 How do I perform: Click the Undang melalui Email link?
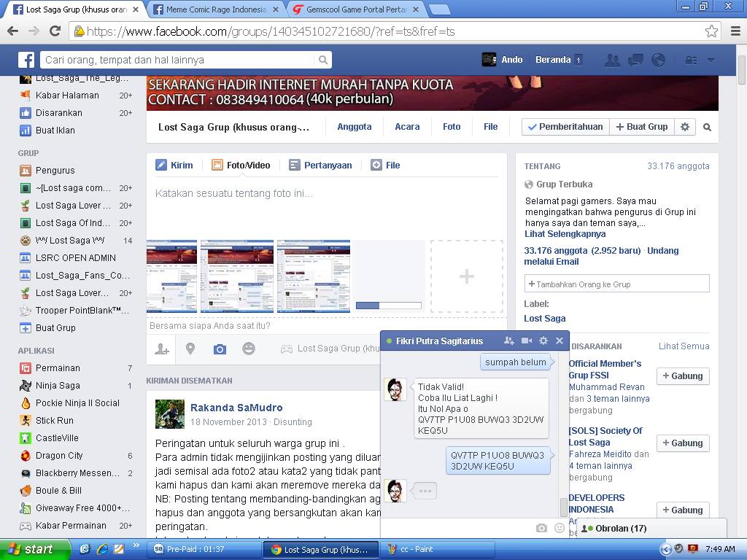601,256
